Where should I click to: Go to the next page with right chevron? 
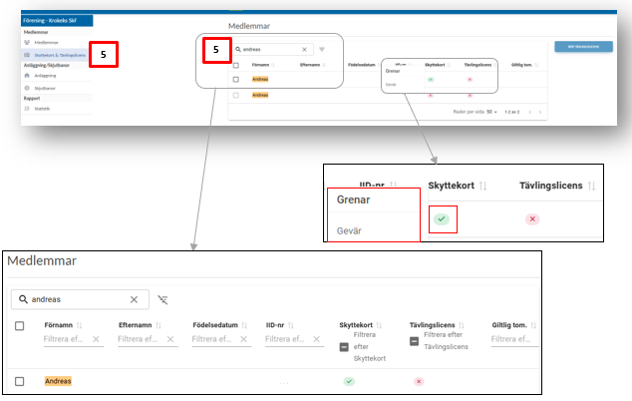(540, 112)
